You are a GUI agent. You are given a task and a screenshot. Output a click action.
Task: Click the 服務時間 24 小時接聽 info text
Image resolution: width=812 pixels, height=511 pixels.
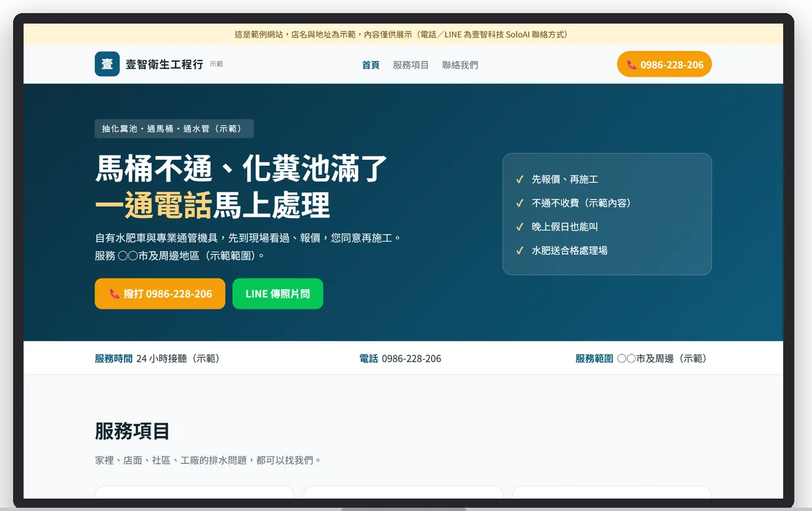click(159, 358)
